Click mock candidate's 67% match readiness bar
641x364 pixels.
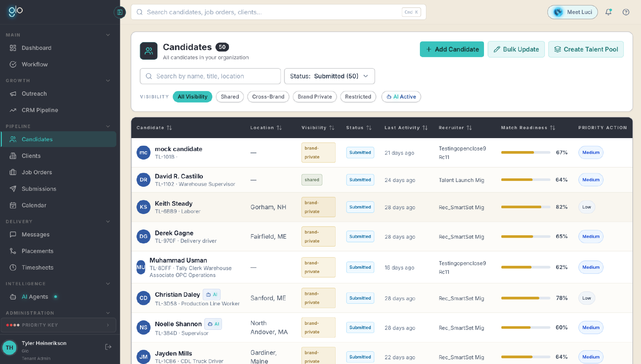click(x=526, y=153)
